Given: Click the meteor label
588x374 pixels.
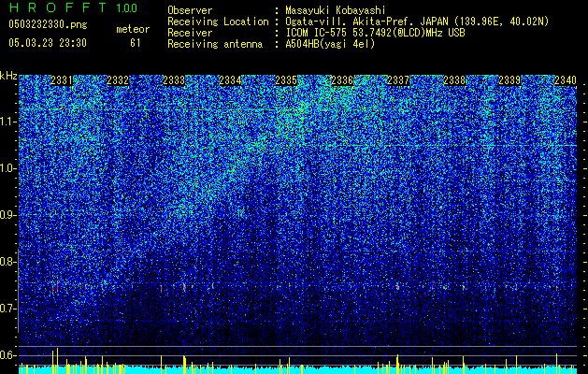Looking at the screenshot, I should pos(133,29).
